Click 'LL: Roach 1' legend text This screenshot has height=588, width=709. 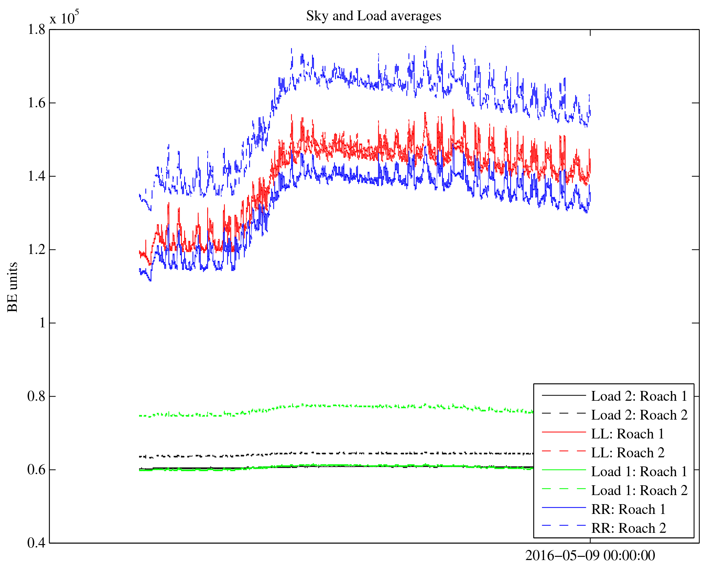pyautogui.click(x=628, y=434)
